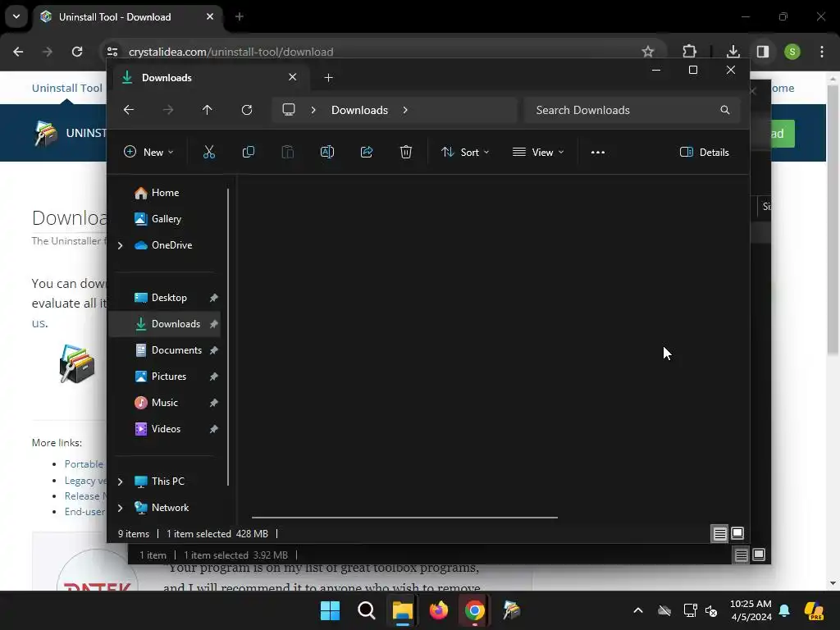Open Pictures folder in navigation pane
Screen dimensions: 840x630
[x=165, y=377]
